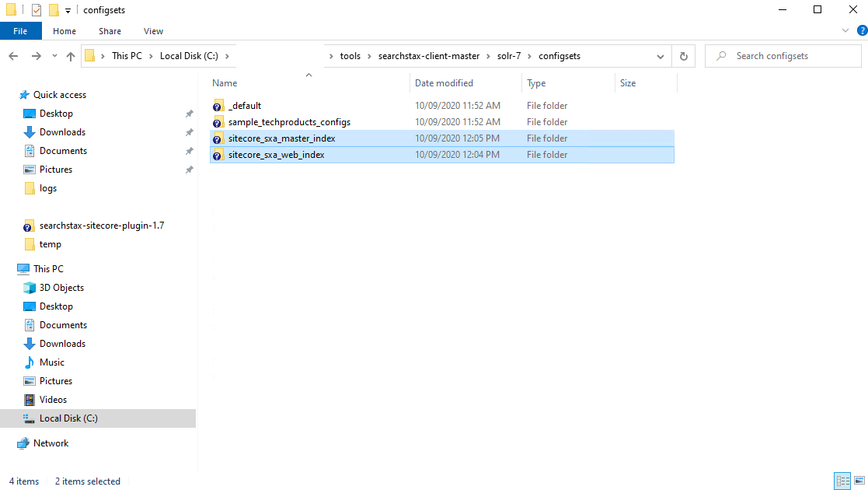
Task: Sort by Size column header
Action: [x=628, y=83]
